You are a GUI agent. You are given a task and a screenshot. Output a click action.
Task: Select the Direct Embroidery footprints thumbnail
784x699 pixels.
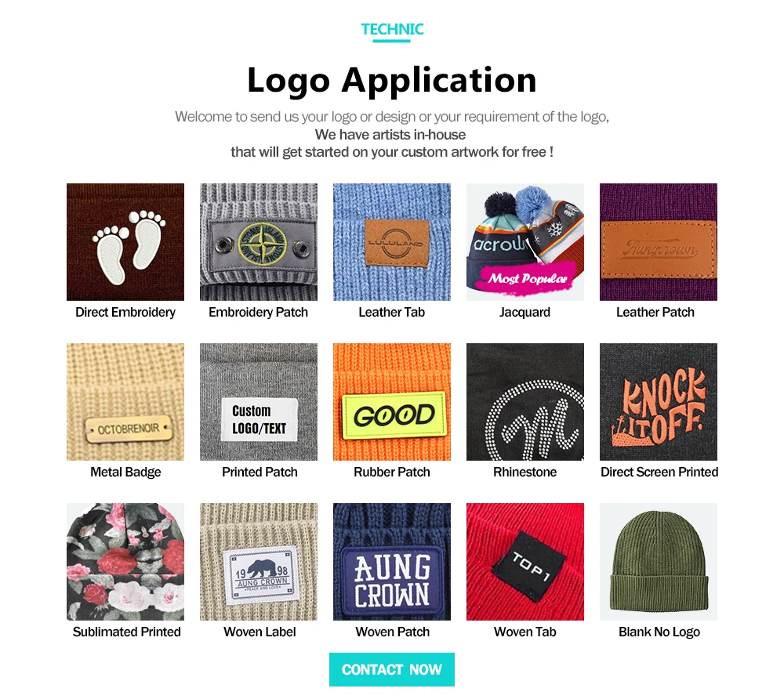point(125,242)
